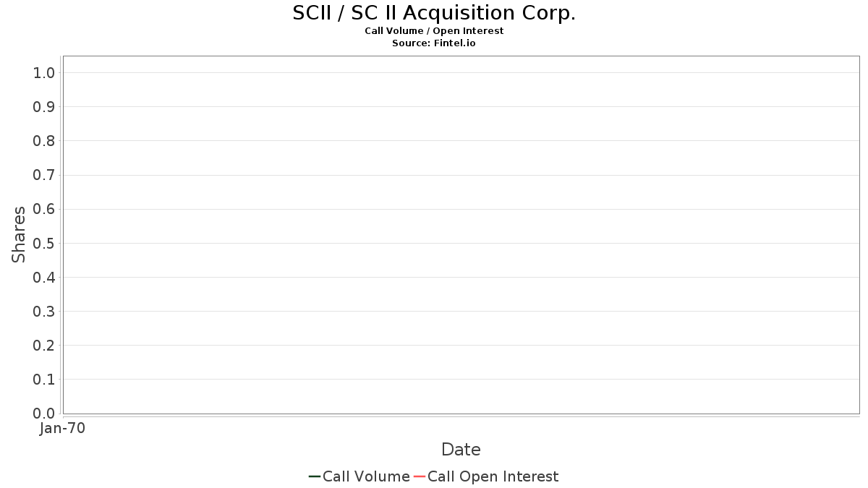The image size is (868, 488).
Task: Click the 0.5 y-axis tick label
Action: [44, 243]
